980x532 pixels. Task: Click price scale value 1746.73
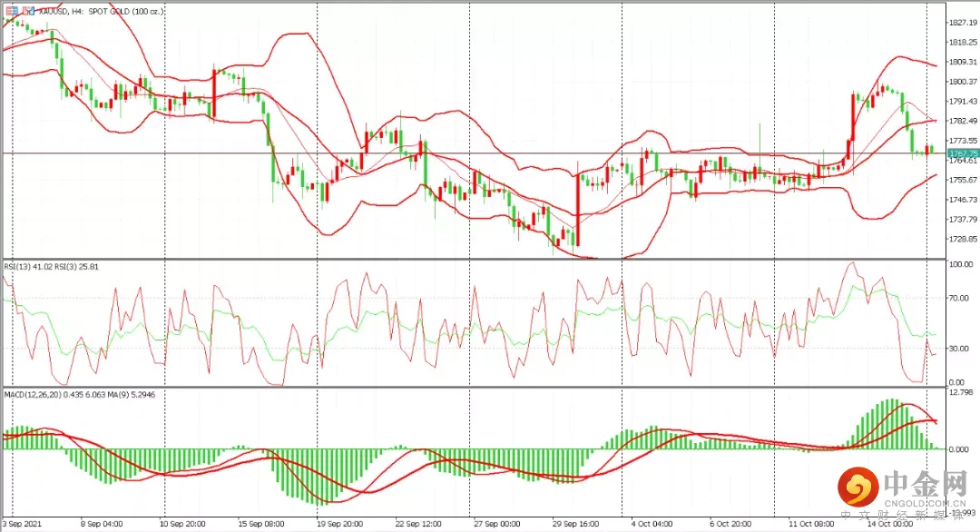tap(963, 200)
